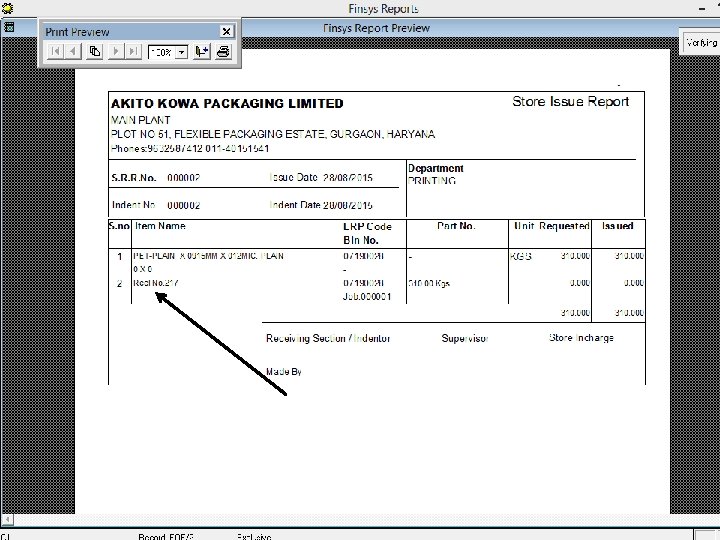Close the Print Preview toolbar
This screenshot has width=720, height=540.
[x=226, y=31]
